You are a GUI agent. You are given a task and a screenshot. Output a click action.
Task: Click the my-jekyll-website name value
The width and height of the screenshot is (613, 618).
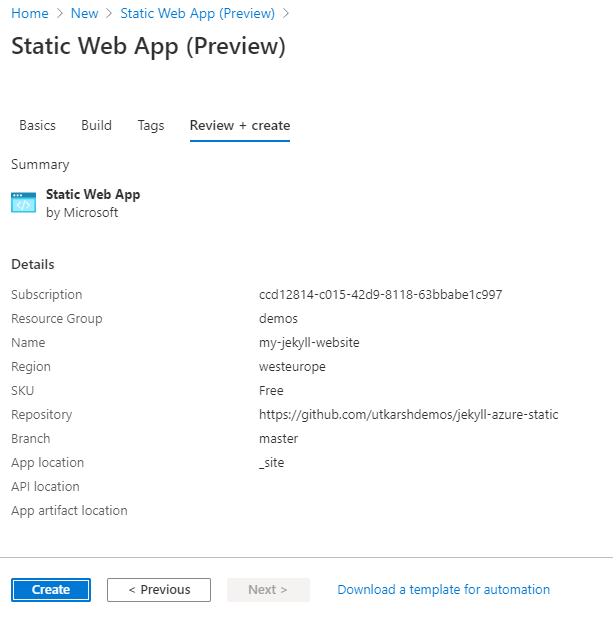309,343
